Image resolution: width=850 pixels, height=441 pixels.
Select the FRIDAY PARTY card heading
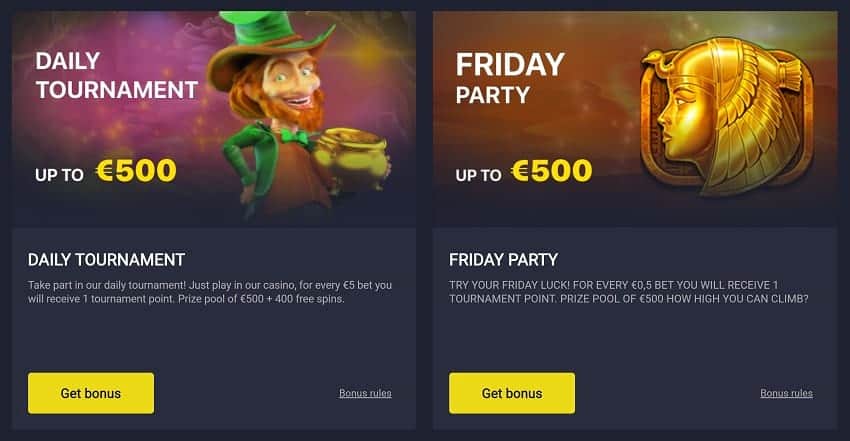tap(503, 260)
